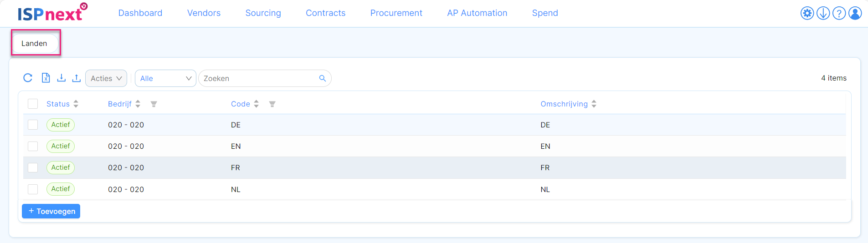The width and height of the screenshot is (868, 243).
Task: Open the help question mark icon
Action: pos(839,13)
